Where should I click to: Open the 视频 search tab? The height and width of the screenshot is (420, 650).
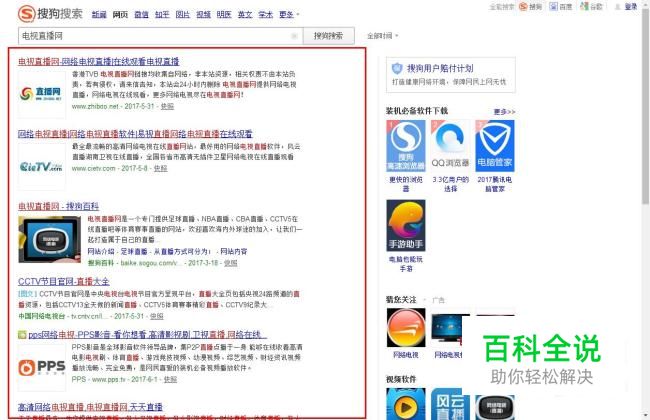(x=204, y=15)
